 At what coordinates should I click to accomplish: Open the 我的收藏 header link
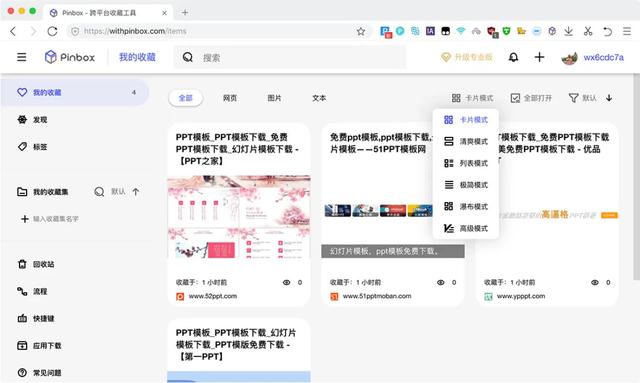137,57
